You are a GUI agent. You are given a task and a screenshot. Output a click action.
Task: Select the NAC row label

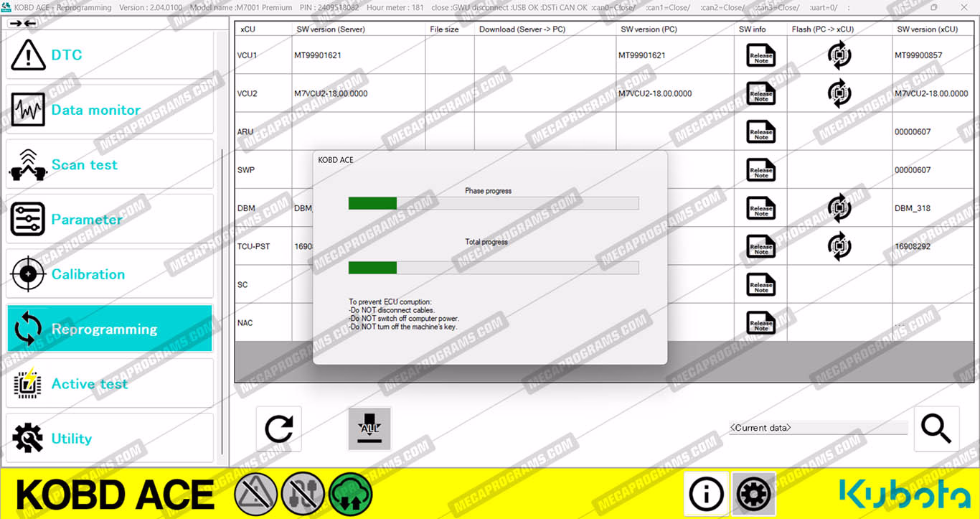245,323
